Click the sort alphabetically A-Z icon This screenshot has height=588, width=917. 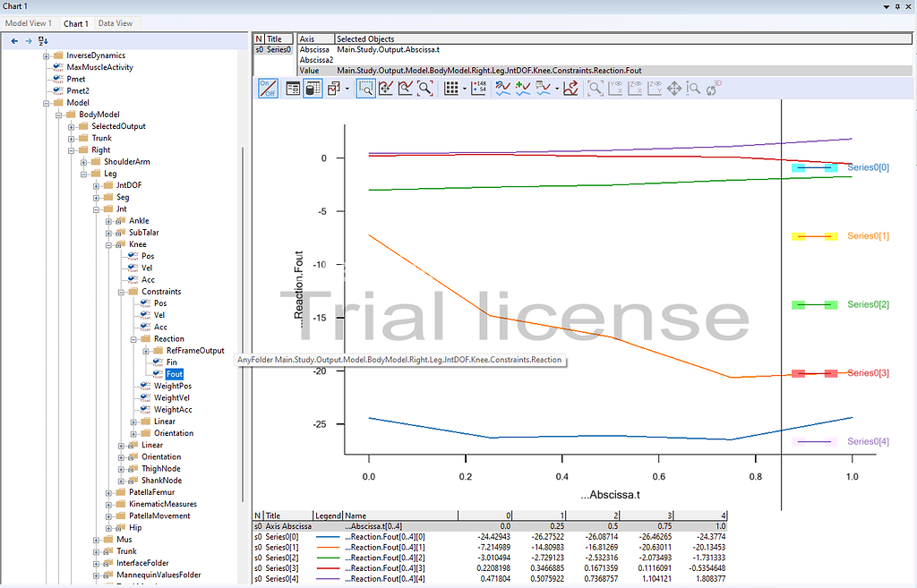pos(43,40)
